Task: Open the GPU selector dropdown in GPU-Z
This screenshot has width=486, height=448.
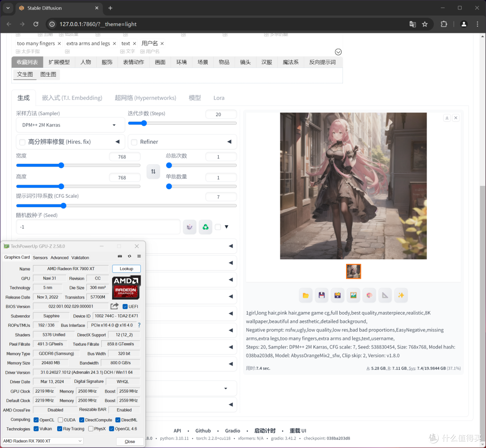Action: coord(43,441)
